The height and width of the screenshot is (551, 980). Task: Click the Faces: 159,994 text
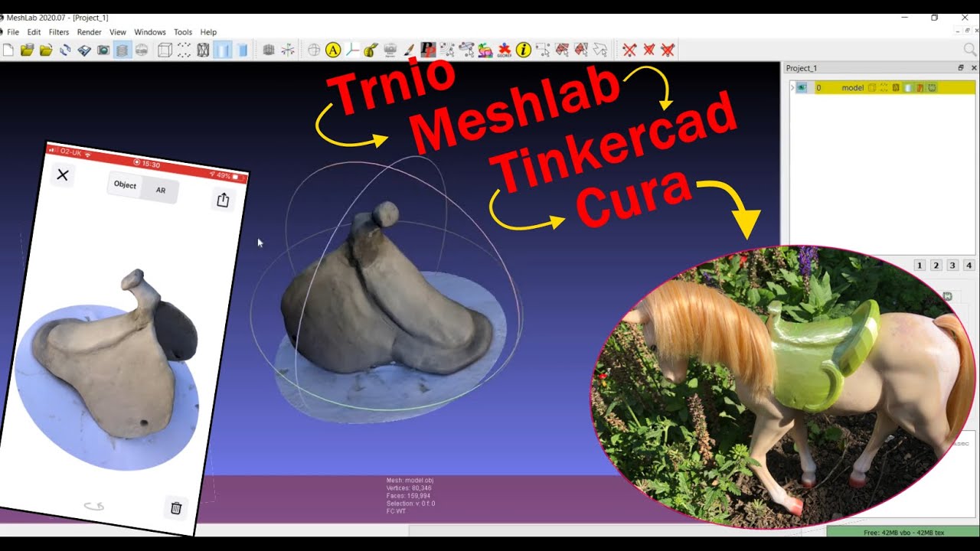click(x=408, y=495)
